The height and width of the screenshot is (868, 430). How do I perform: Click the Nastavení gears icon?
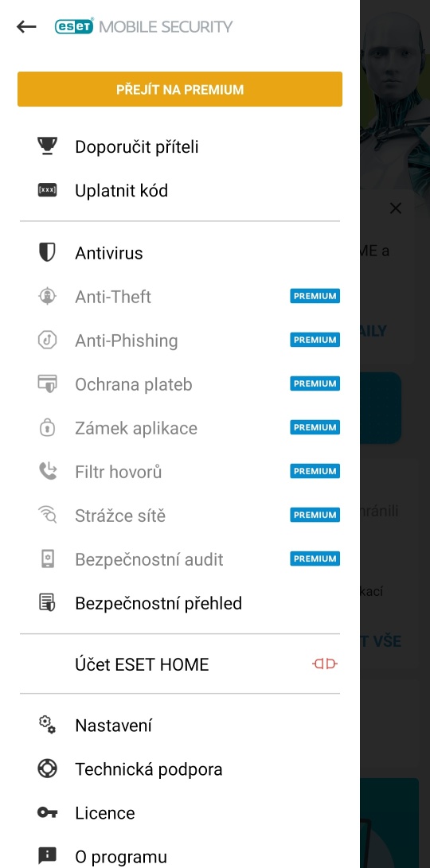tap(47, 725)
